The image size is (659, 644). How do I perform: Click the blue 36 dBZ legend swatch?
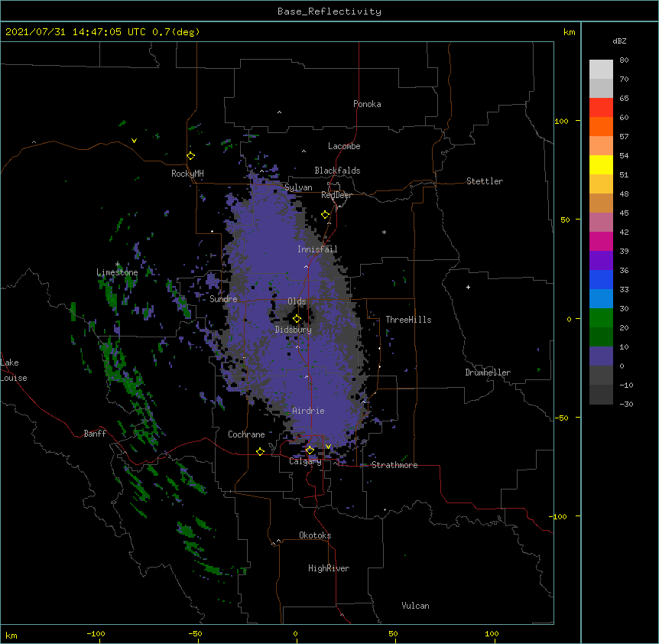(x=601, y=279)
